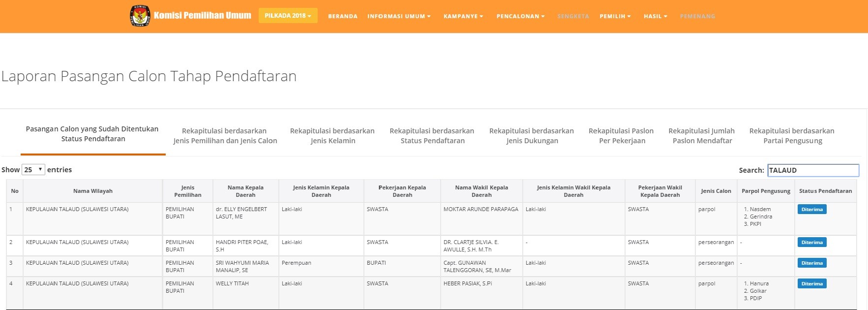Viewport: 868px width, 310px height.
Task: Open the PILKADA 2018 dropdown
Action: (288, 16)
